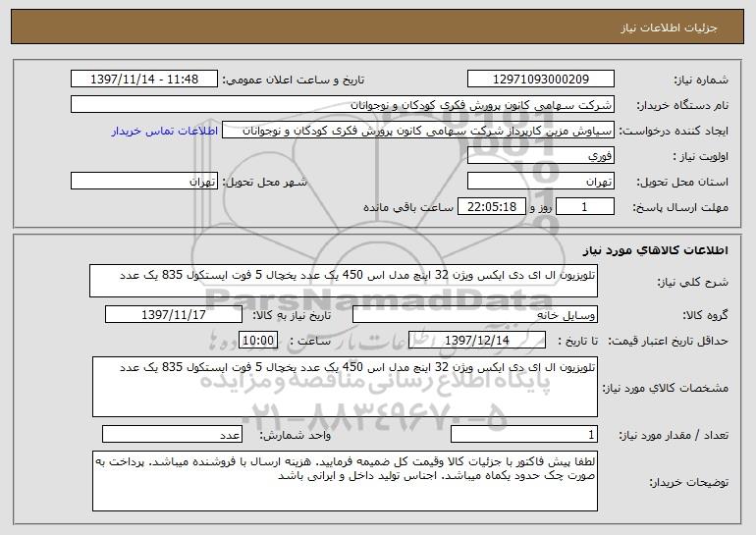Screen dimensions: 756x535
Task: Click the توضیحات خریدار text box
Action: tap(345, 481)
